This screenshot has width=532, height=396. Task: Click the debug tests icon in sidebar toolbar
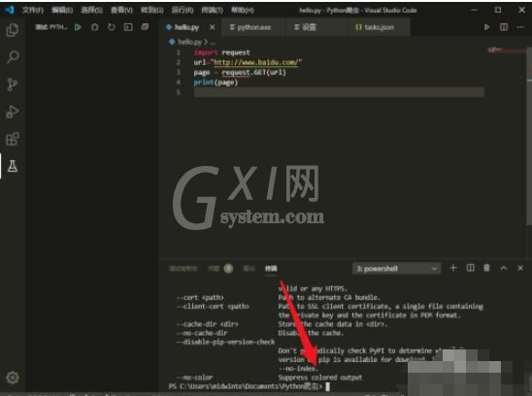pyautogui.click(x=95, y=27)
